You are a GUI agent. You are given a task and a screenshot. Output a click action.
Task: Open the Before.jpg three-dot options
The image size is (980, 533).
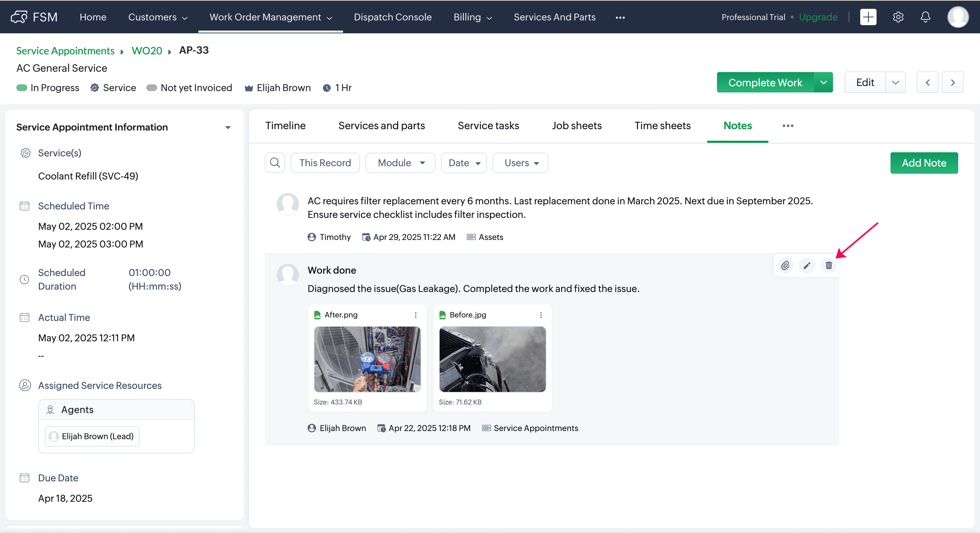click(x=541, y=315)
